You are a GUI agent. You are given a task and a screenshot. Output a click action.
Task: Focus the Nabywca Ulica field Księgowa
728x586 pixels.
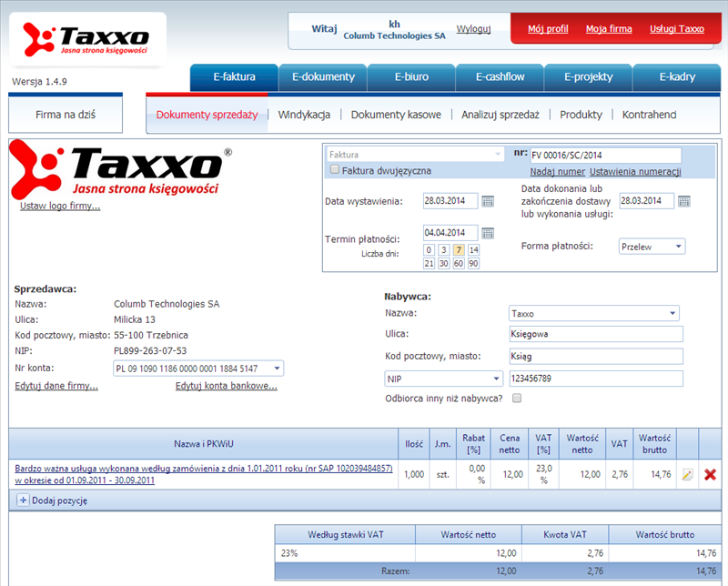coord(596,334)
